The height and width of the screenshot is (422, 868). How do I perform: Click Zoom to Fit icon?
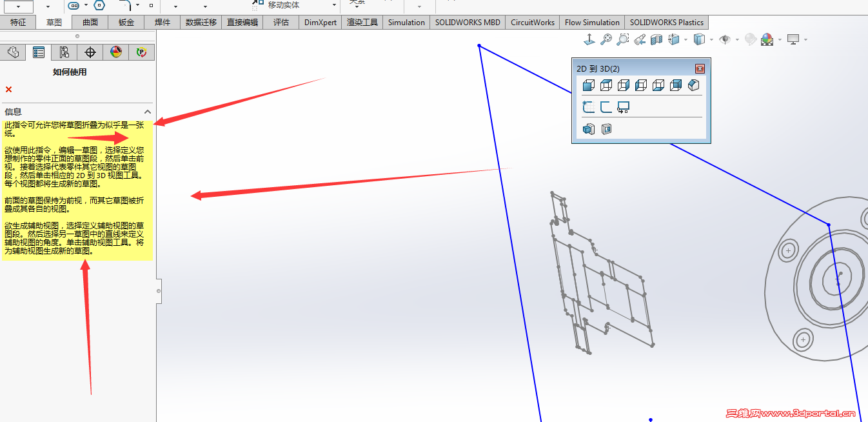(606, 39)
